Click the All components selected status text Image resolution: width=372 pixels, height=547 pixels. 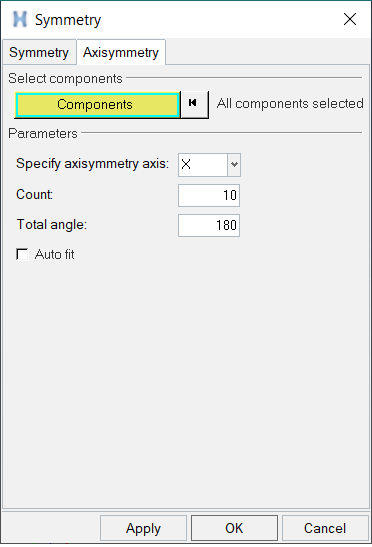pos(290,104)
